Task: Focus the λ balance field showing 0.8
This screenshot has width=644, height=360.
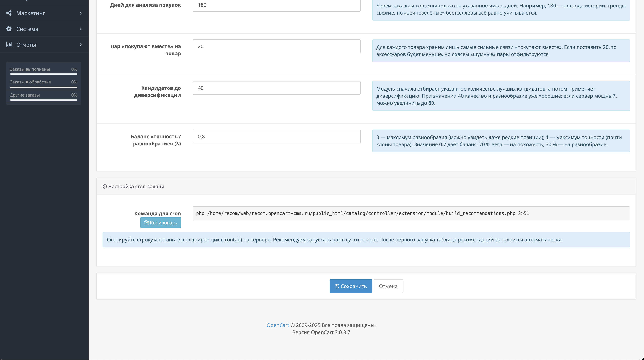Action: click(276, 136)
